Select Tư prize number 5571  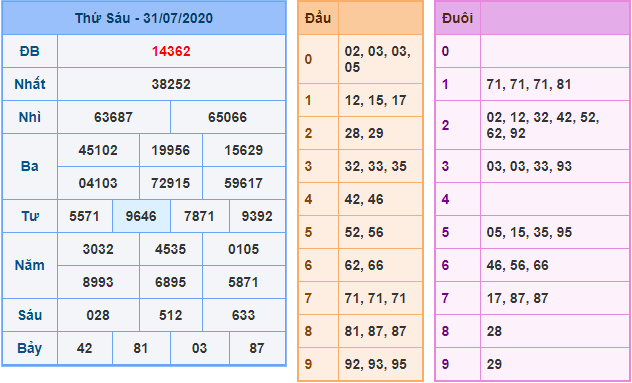point(84,216)
